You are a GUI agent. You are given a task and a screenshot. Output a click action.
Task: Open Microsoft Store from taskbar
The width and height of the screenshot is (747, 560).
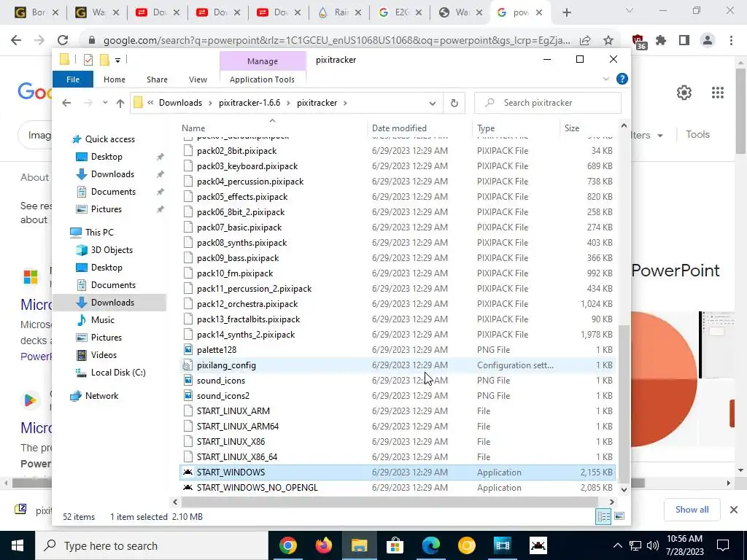395,545
